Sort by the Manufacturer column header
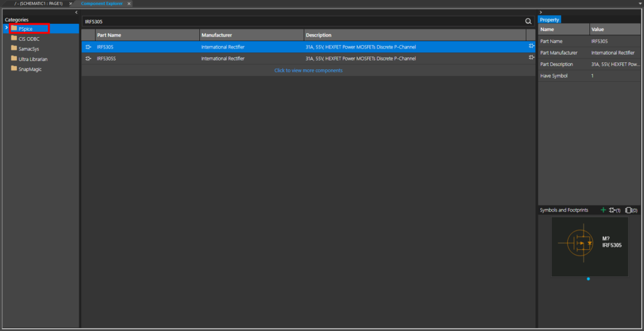This screenshot has height=331, width=644. point(252,35)
